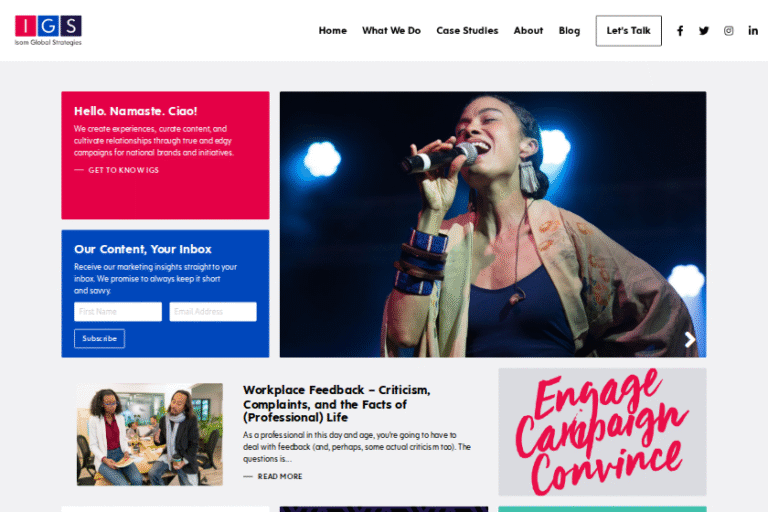The image size is (768, 512).
Task: Click the Let's Talk button
Action: coord(628,31)
